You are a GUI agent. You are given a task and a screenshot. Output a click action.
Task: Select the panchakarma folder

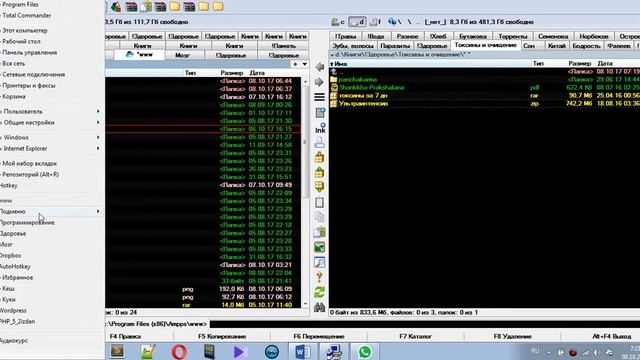(358, 80)
